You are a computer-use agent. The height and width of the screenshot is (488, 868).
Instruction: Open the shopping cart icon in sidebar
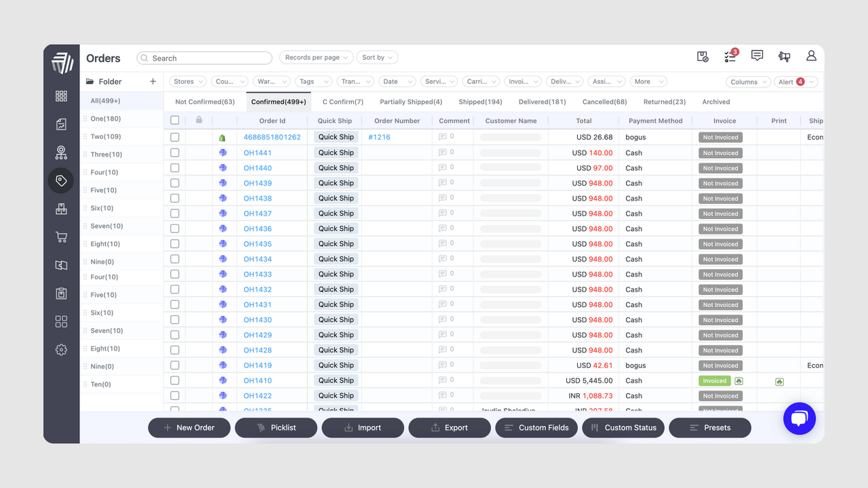(61, 237)
